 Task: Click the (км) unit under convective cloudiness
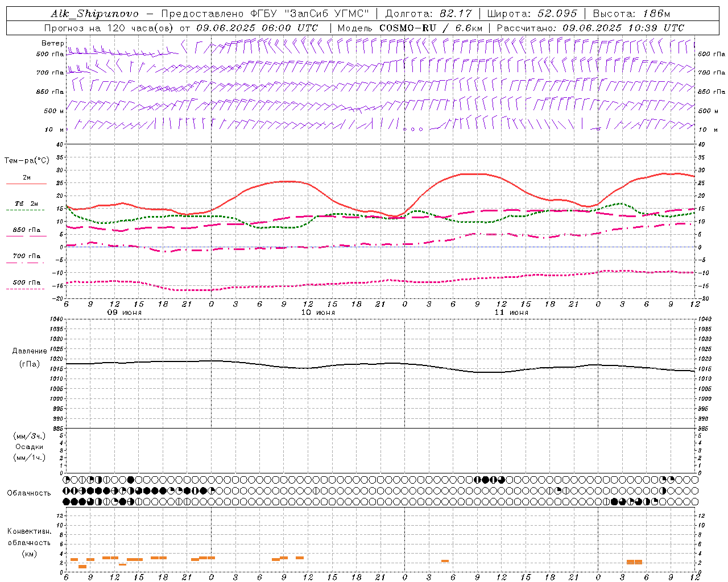(x=29, y=554)
